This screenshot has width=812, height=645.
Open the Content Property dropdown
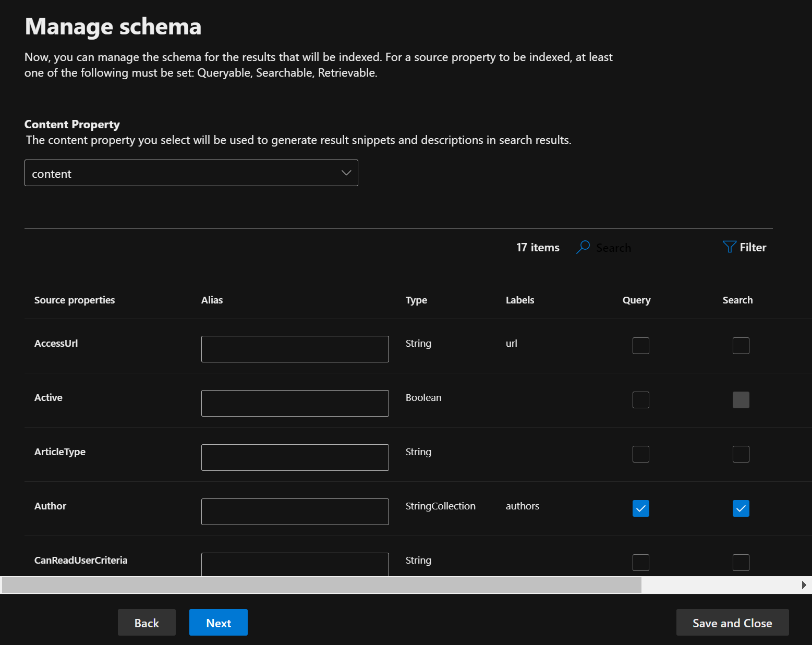pos(191,173)
